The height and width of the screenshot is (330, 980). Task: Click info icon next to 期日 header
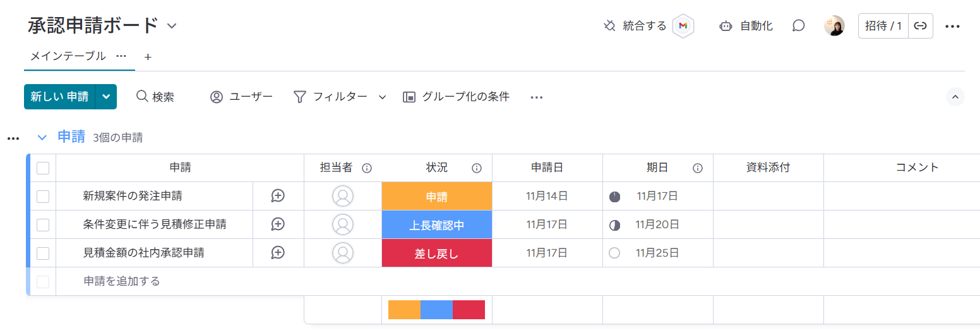(698, 168)
